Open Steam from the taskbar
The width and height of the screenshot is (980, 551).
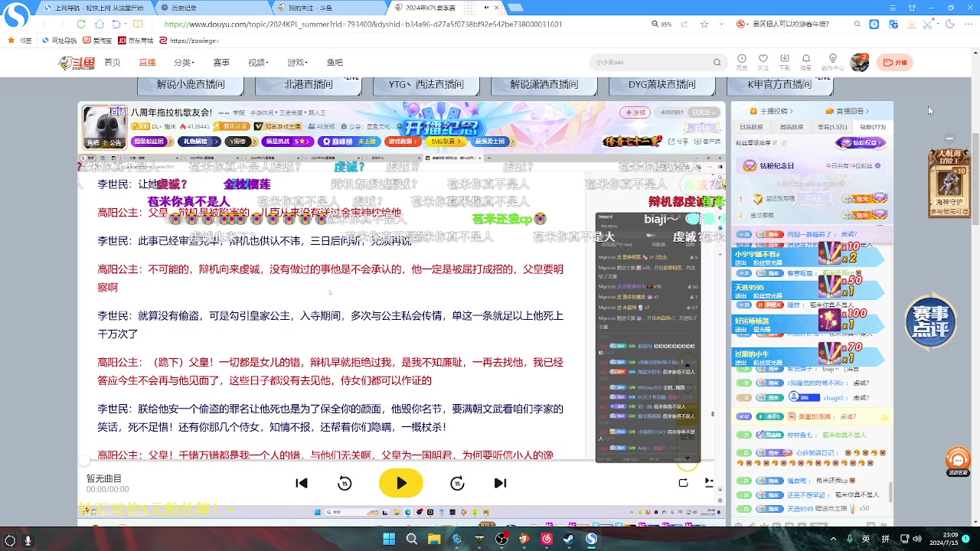(569, 539)
